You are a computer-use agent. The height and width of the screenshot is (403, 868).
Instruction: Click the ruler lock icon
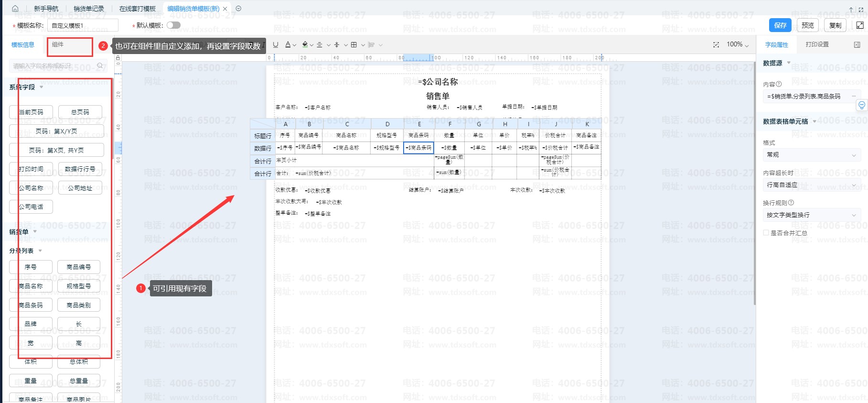pos(118,58)
